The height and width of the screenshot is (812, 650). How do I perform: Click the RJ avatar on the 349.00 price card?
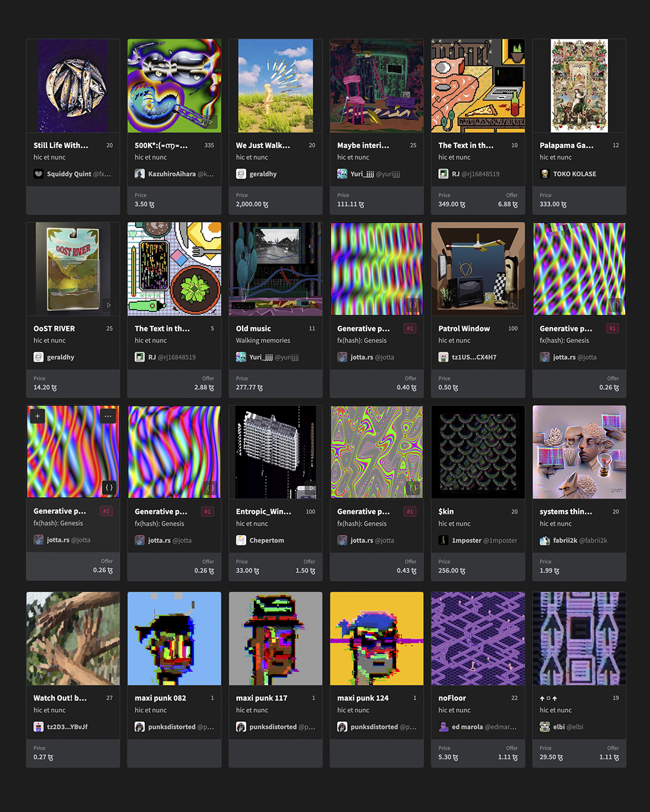(443, 174)
